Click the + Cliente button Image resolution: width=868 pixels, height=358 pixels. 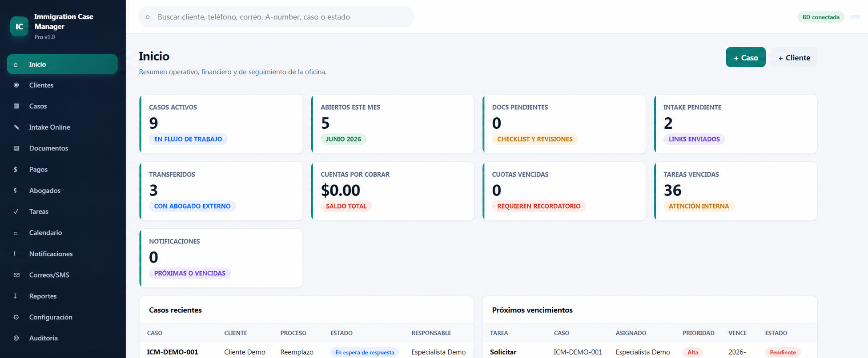794,57
